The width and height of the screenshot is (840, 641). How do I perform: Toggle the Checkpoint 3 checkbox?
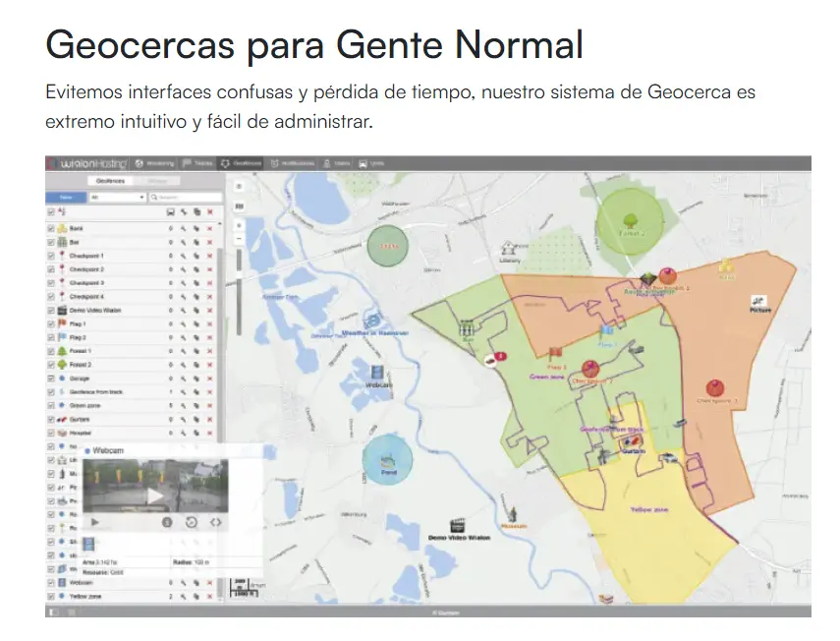pyautogui.click(x=51, y=283)
